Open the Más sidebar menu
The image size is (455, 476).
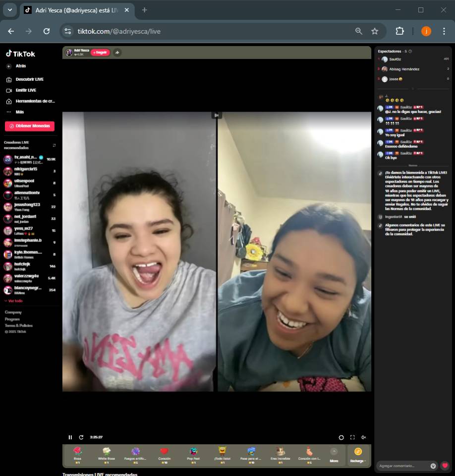(19, 112)
